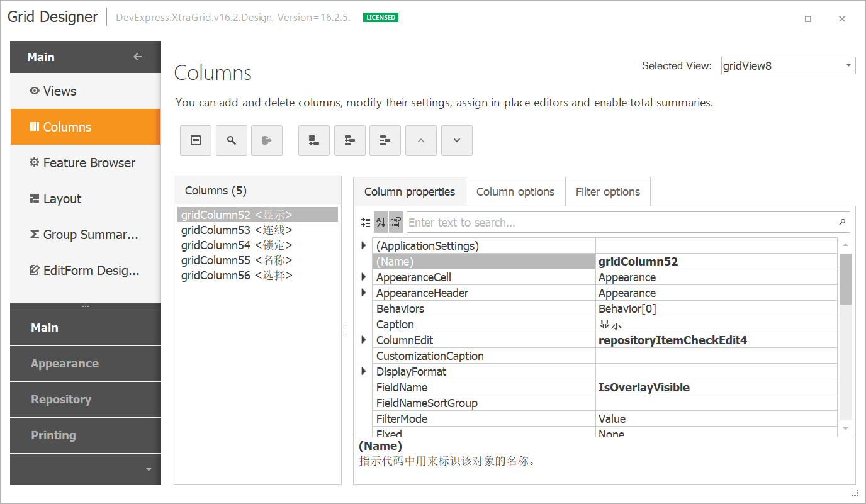Open the EditForm Designer page
Image resolution: width=866 pixels, height=504 pixels.
pyautogui.click(x=86, y=271)
